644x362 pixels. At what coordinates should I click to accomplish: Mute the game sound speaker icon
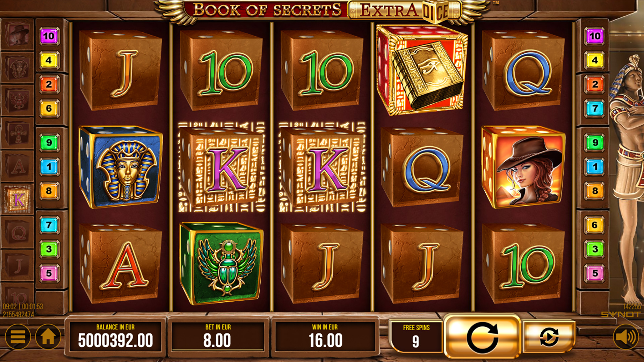click(626, 337)
